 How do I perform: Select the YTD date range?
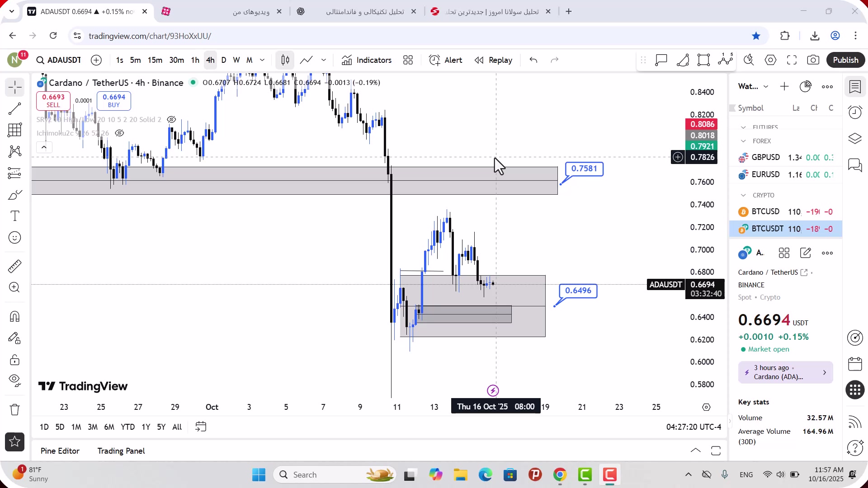tap(128, 427)
